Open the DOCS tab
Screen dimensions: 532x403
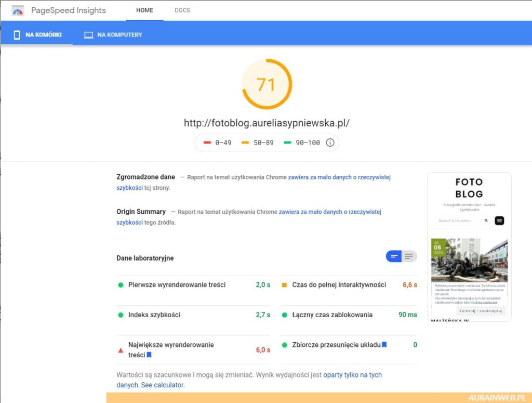(x=182, y=10)
